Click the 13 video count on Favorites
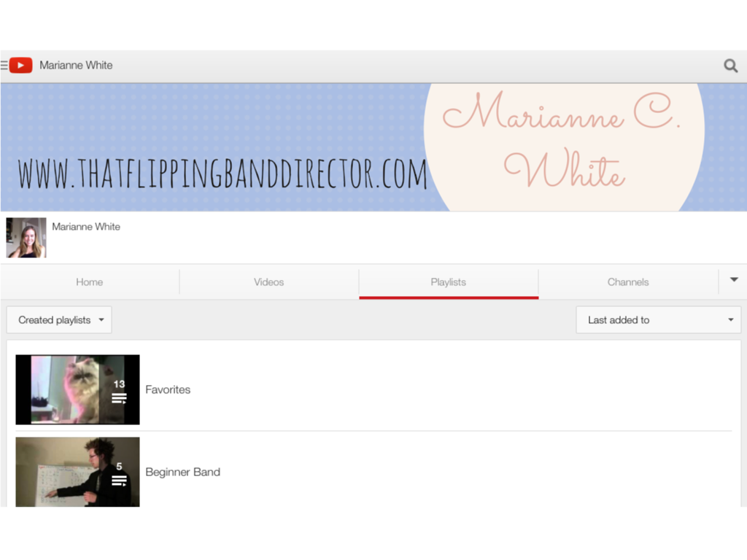 (119, 384)
